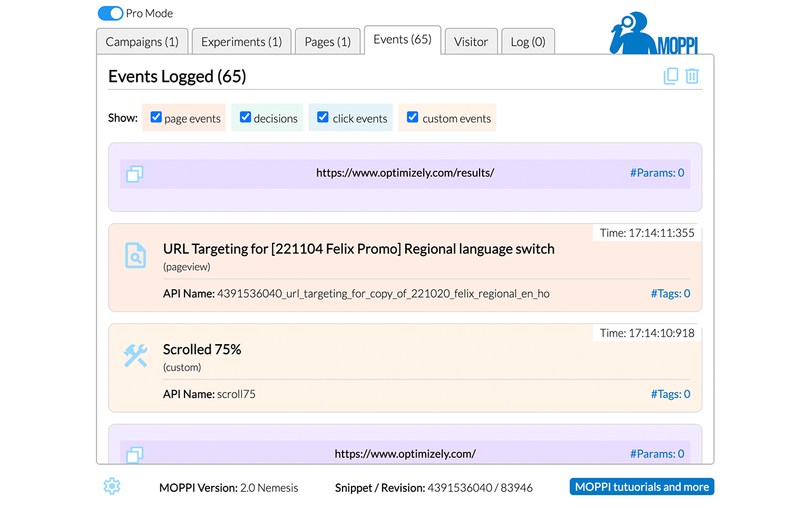Open #Tags: 0 for Scrolled 75% event
The image size is (812, 508).
click(671, 394)
